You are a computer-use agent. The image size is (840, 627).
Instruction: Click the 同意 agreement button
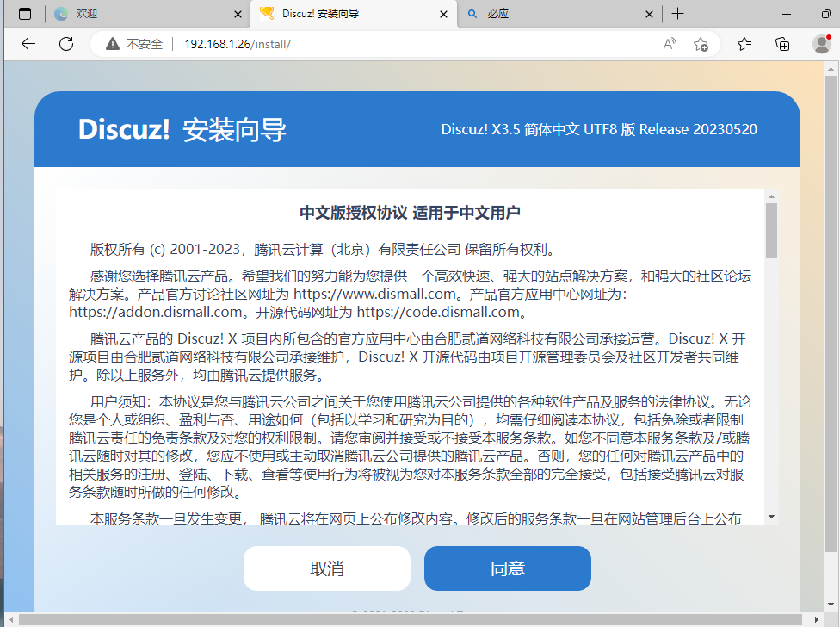tap(507, 568)
